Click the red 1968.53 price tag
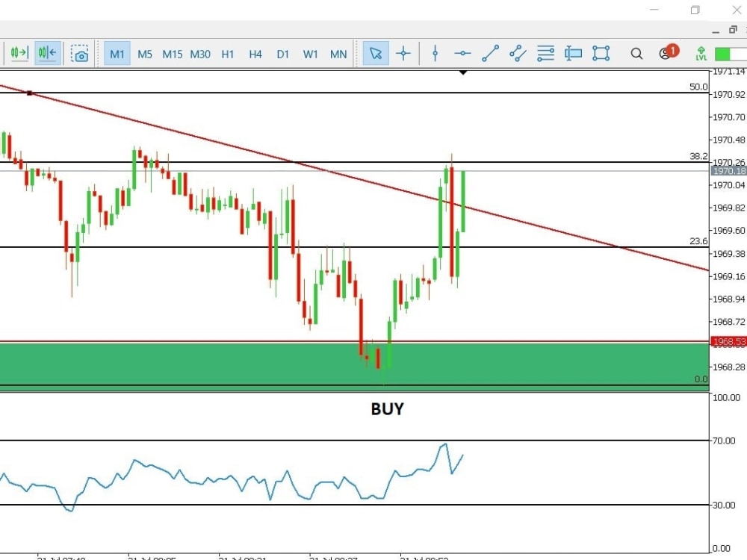 [x=728, y=342]
